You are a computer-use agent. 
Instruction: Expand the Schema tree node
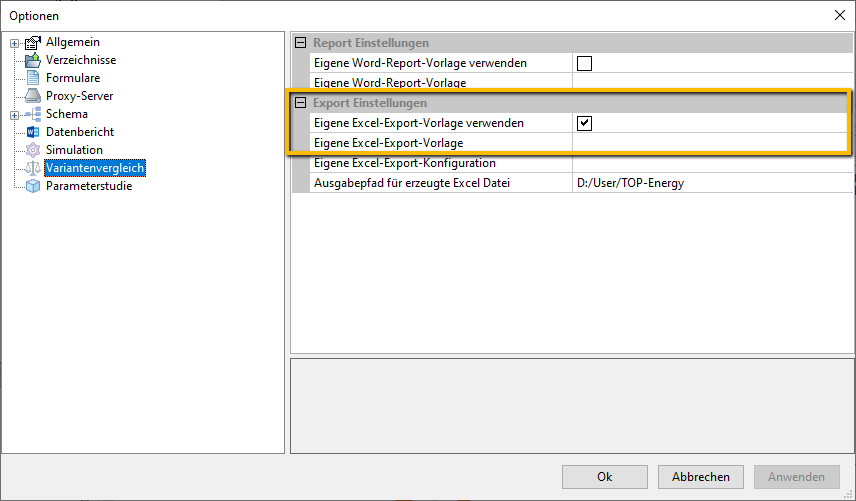[15, 115]
